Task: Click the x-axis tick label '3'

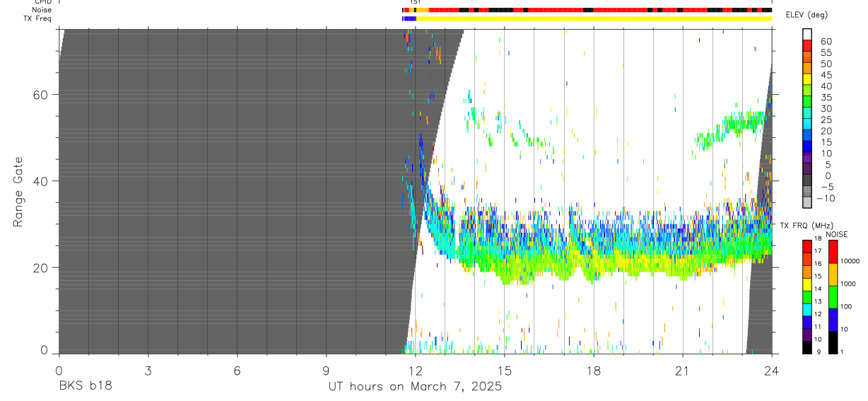Action: pyautogui.click(x=148, y=371)
